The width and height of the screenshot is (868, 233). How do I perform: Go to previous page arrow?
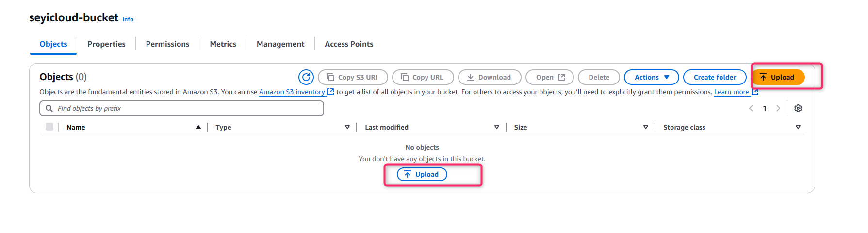(x=751, y=108)
